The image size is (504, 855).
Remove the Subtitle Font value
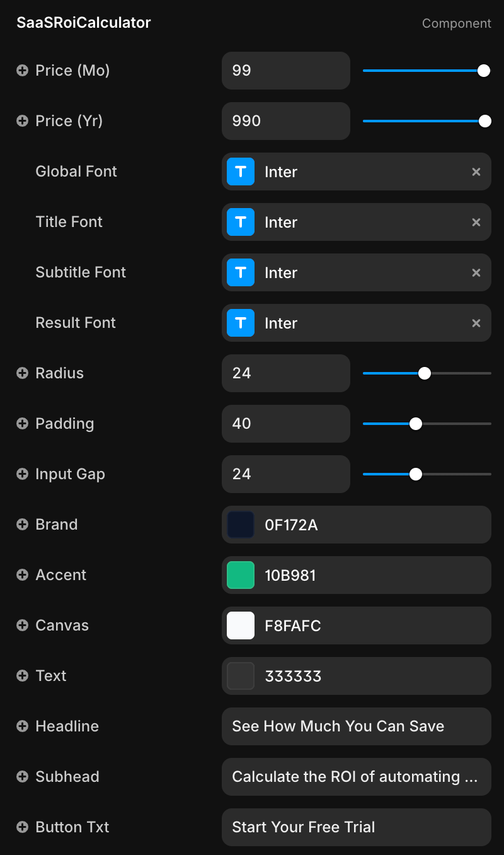pos(476,272)
